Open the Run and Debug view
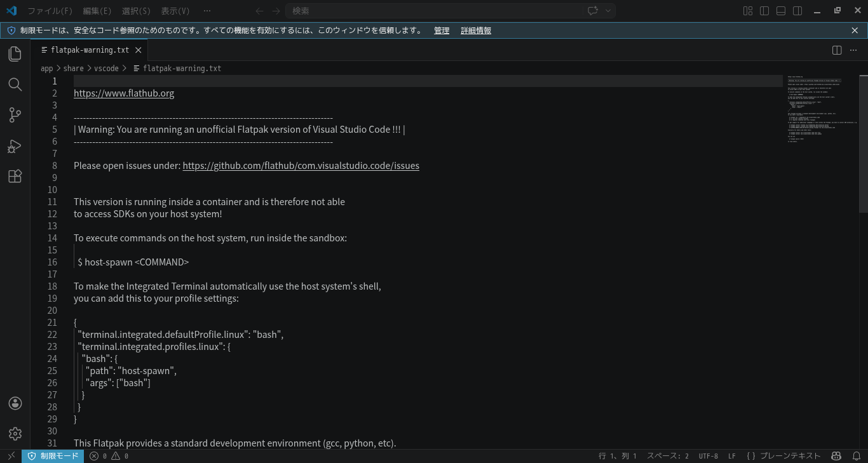 pos(15,146)
